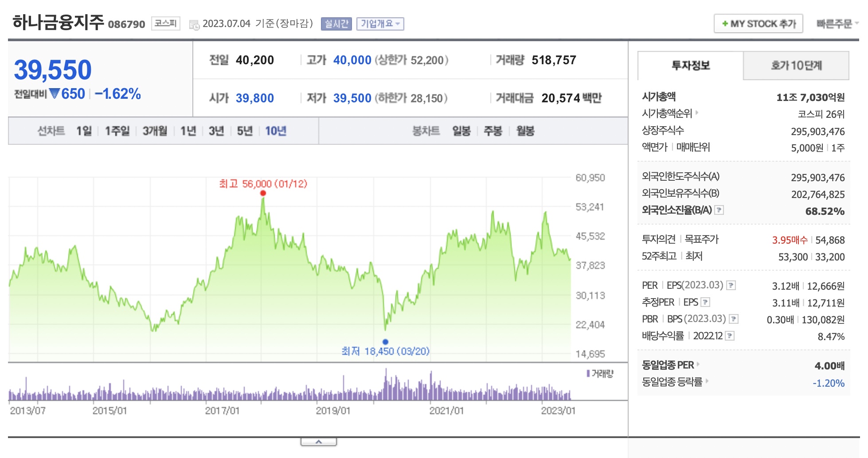
Task: Click the 동일업종 PER value 4.00배
Action: coord(829,366)
